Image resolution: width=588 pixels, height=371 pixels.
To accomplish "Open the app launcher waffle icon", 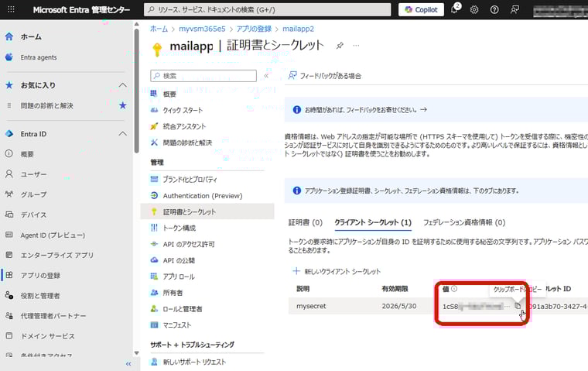I will (x=12, y=9).
